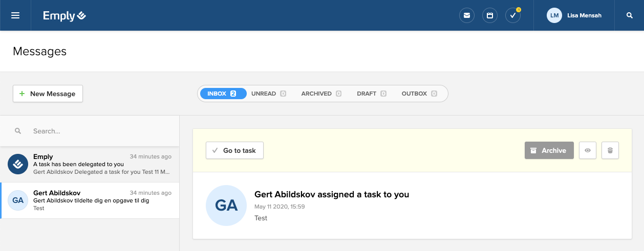
Task: Toggle read status with eye icon
Action: [588, 150]
